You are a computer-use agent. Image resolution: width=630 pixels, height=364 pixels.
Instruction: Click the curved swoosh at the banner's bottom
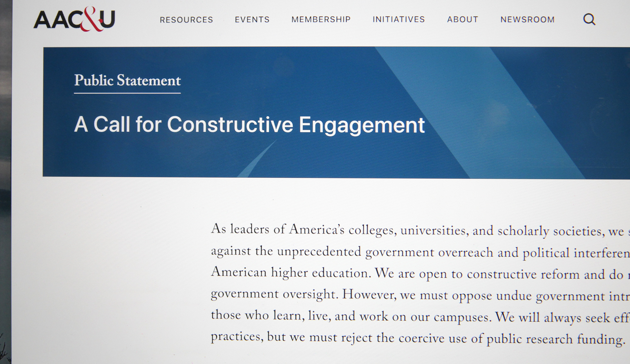coord(257,159)
